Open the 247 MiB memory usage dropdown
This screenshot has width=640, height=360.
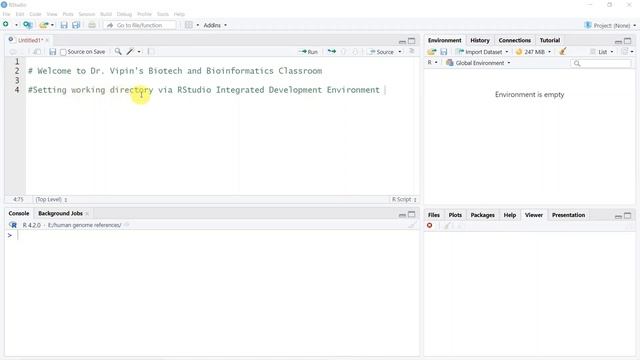pyautogui.click(x=533, y=52)
